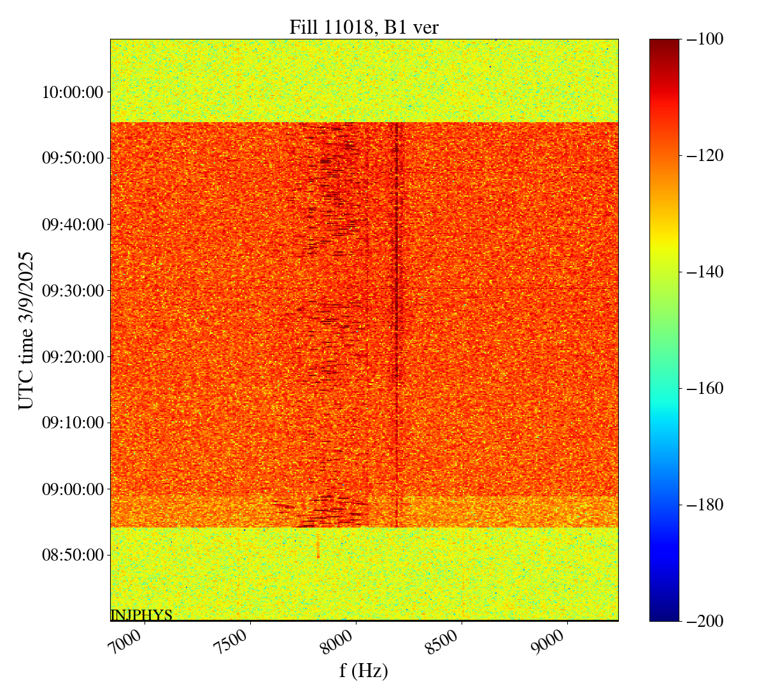764x700 pixels.
Task: Select the 09:50:00 time tick label
Action: [x=73, y=158]
